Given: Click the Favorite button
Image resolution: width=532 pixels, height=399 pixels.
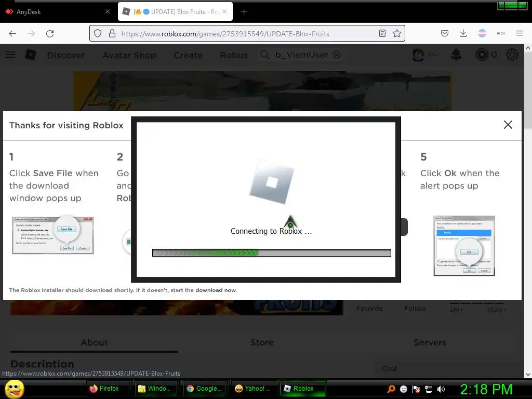Looking at the screenshot, I should 369,309.
